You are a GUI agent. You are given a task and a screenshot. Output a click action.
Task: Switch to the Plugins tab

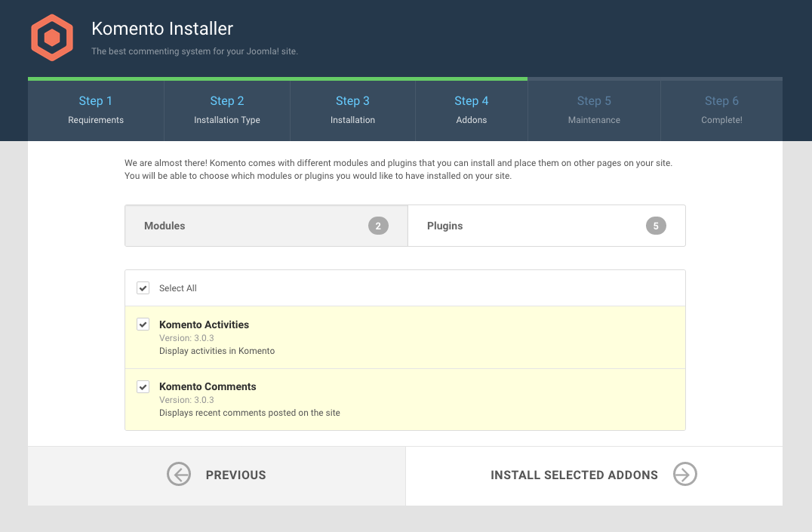coord(546,226)
